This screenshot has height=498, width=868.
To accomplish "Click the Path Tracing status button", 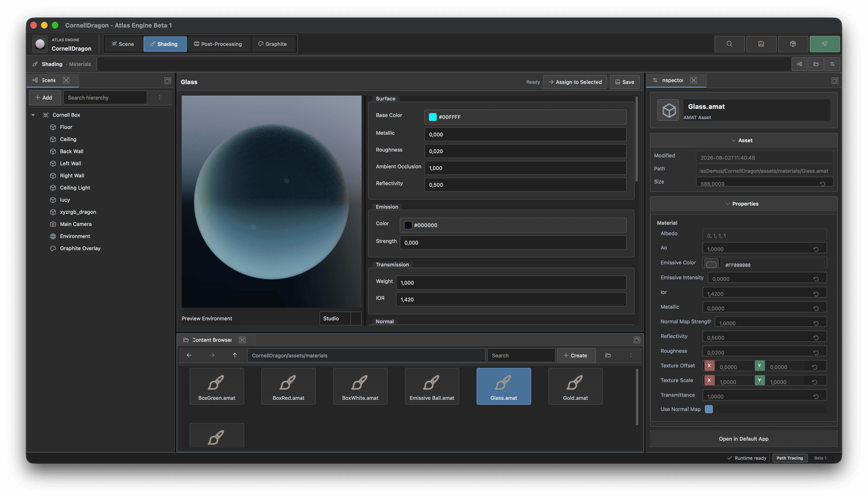I will pyautogui.click(x=790, y=458).
